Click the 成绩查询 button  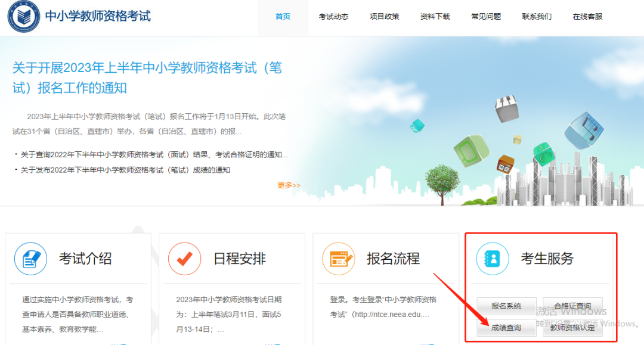(x=506, y=328)
